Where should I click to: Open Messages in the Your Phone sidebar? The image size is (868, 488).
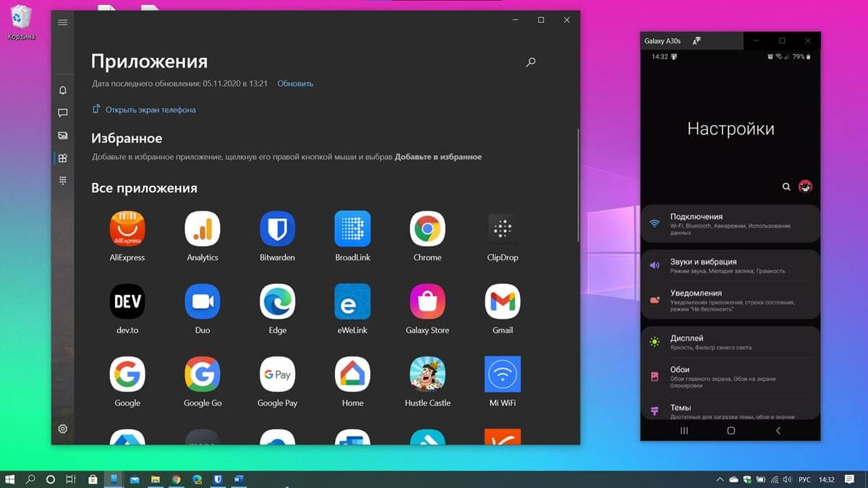tap(63, 113)
